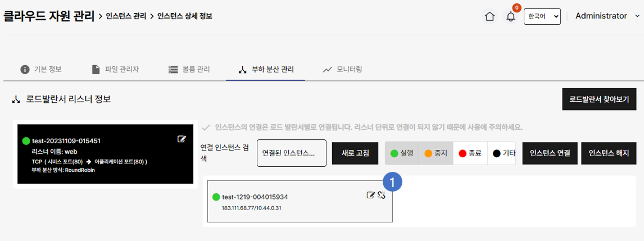Image resolution: width=644 pixels, height=241 pixels.
Task: Expand the Administrator user menu
Action: pos(606,16)
